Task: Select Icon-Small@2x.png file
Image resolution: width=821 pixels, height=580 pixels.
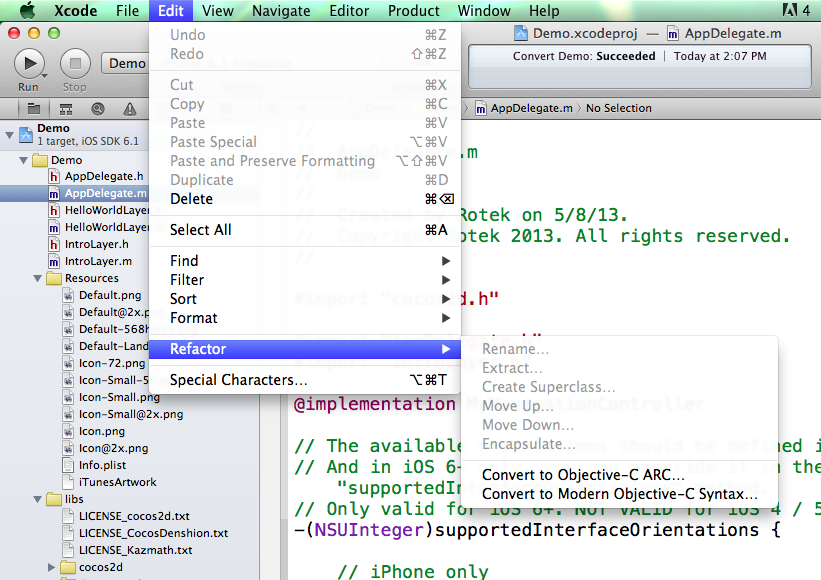Action: pyautogui.click(x=131, y=415)
